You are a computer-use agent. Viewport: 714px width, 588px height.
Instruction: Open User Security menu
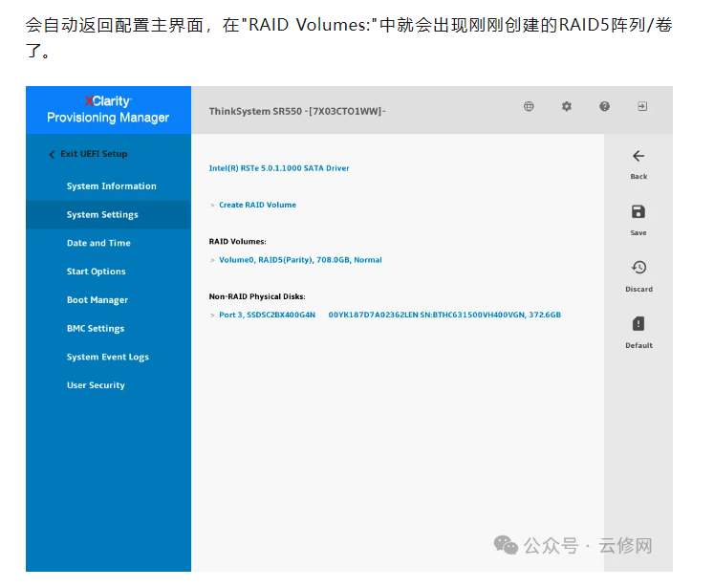click(x=96, y=385)
